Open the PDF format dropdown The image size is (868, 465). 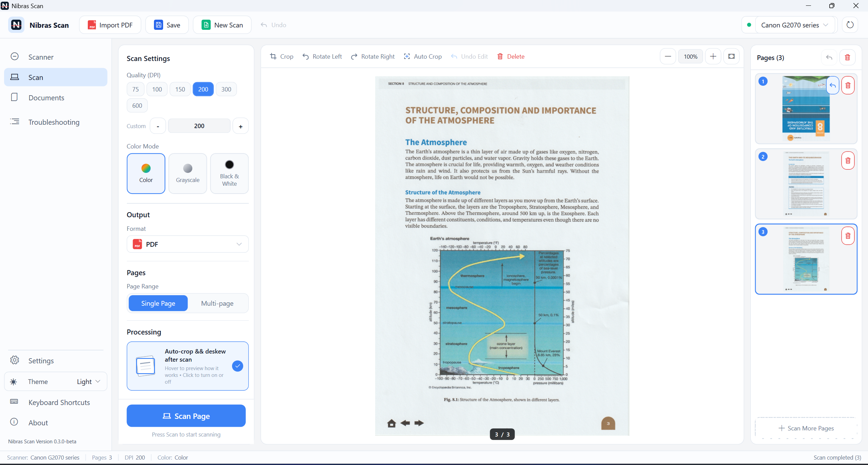[188, 244]
